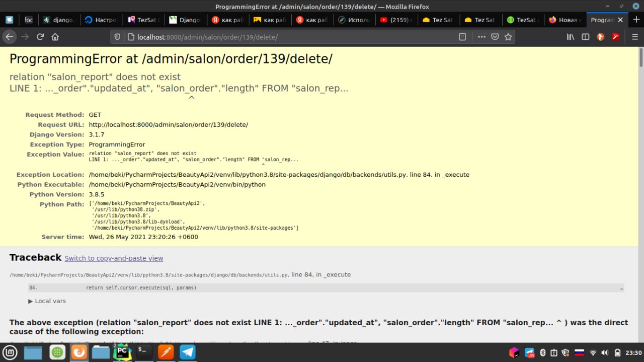Open the clock showing 23:30
The width and height of the screenshot is (644, 362).
pyautogui.click(x=634, y=352)
